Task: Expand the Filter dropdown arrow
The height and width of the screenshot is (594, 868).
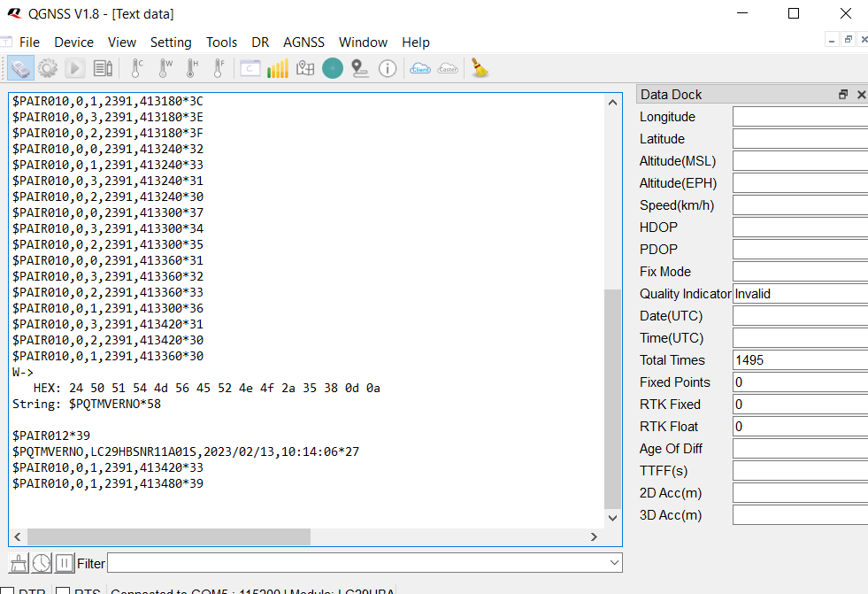Action: (614, 563)
